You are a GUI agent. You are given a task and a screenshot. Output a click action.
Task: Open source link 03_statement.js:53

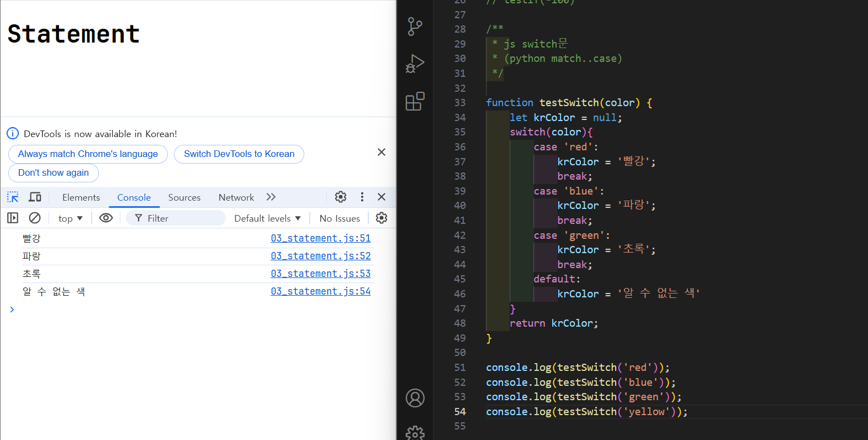[x=321, y=274]
